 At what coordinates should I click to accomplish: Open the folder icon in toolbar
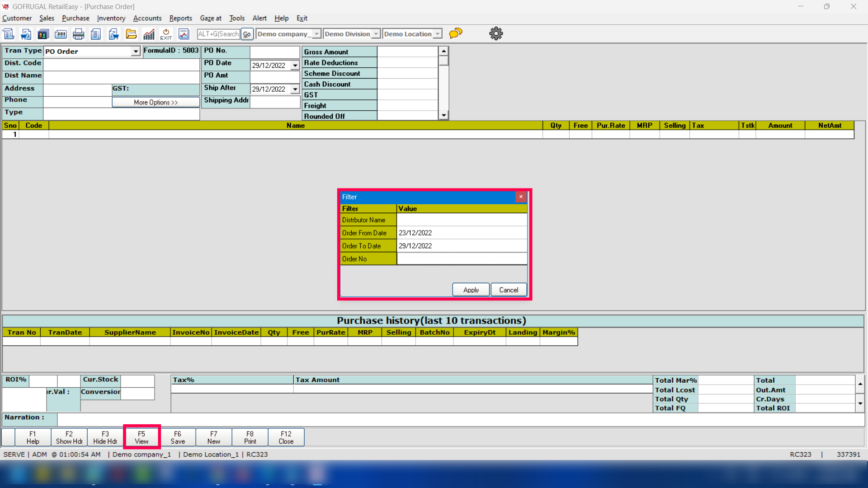coord(131,34)
